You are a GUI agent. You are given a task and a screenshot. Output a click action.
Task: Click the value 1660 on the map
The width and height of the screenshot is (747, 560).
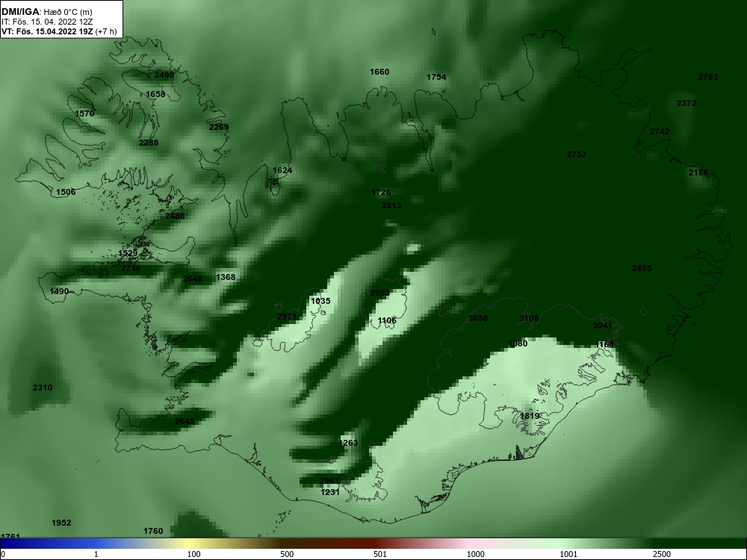pos(379,72)
